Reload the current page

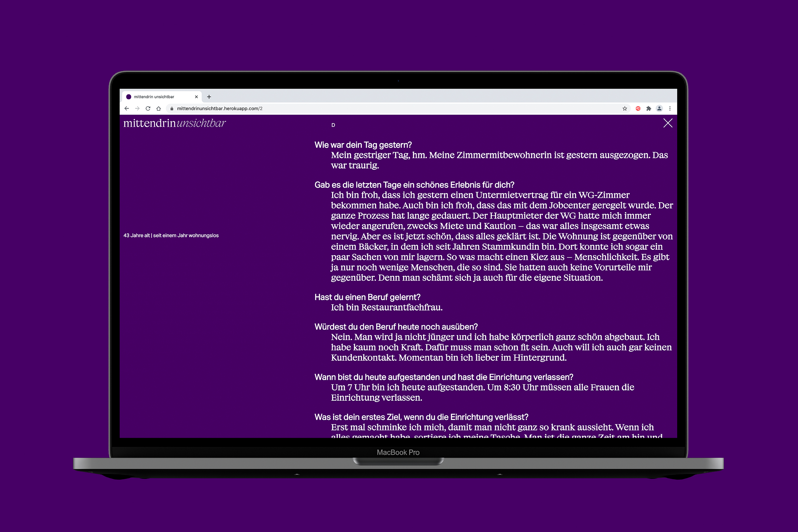tap(148, 109)
